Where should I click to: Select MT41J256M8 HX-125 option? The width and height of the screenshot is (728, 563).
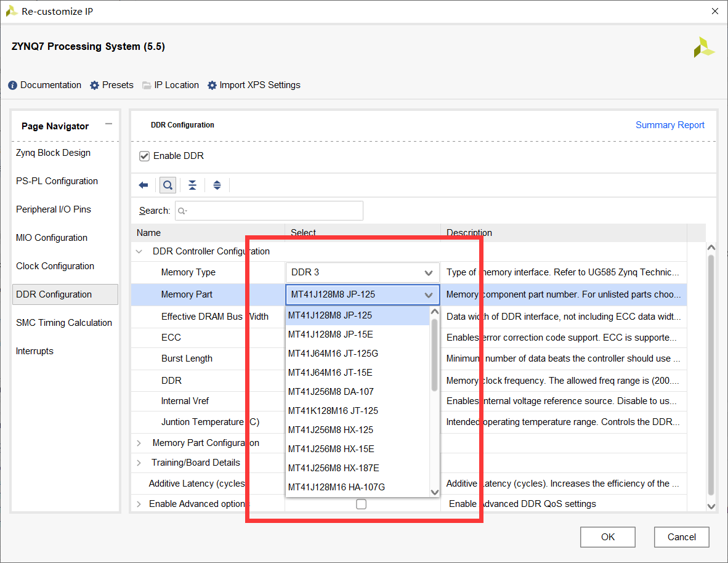tap(357, 430)
